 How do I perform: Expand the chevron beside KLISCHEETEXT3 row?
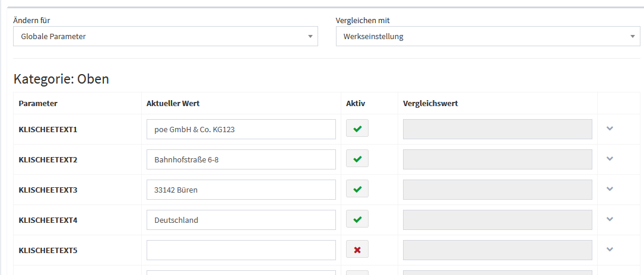pos(610,188)
